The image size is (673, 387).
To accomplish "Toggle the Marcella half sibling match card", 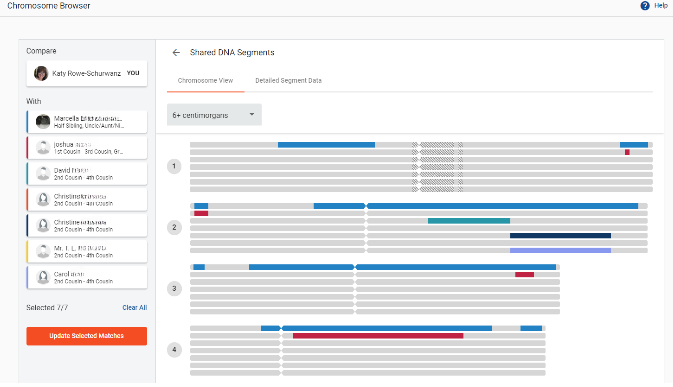I will pyautogui.click(x=87, y=122).
